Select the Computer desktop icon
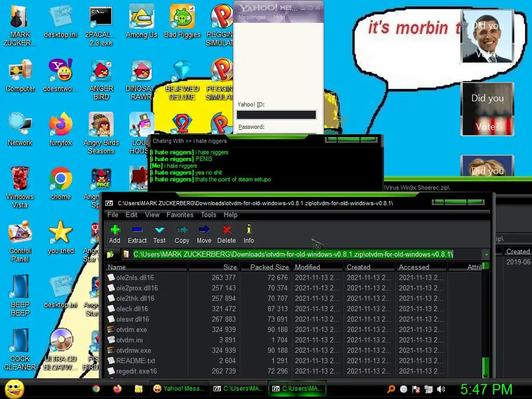The image size is (532, 399). [x=20, y=76]
